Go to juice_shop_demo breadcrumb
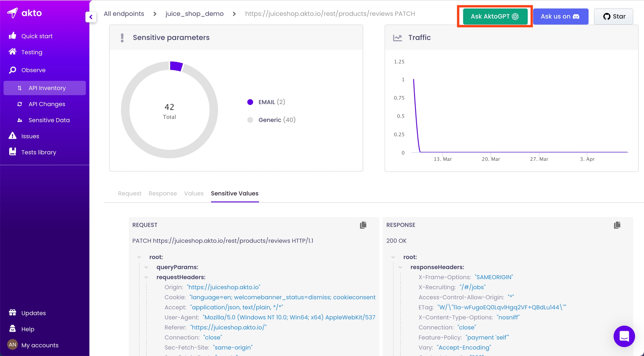 pyautogui.click(x=194, y=14)
